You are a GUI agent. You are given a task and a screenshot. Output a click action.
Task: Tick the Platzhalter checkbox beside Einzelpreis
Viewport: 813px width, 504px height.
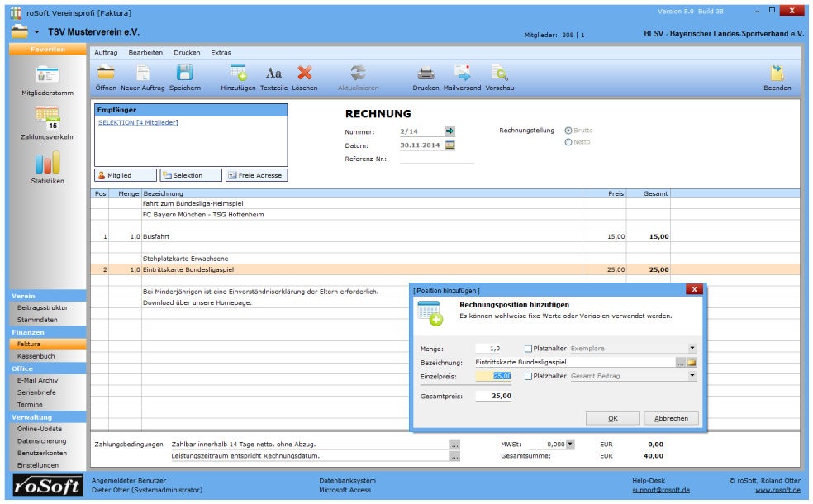(529, 376)
